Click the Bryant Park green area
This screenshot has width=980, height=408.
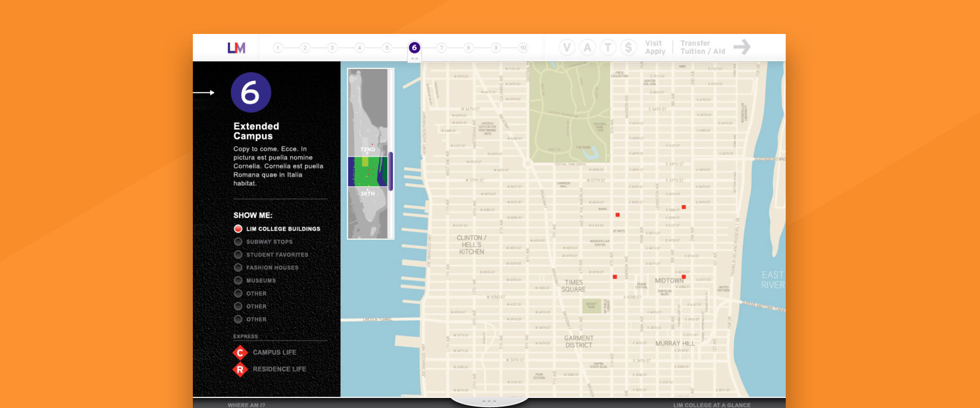coord(591,306)
